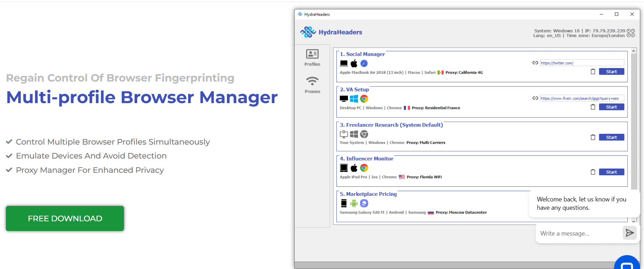The width and height of the screenshot is (644, 269).
Task: Click the twitter.com URL input field
Action: (582, 63)
